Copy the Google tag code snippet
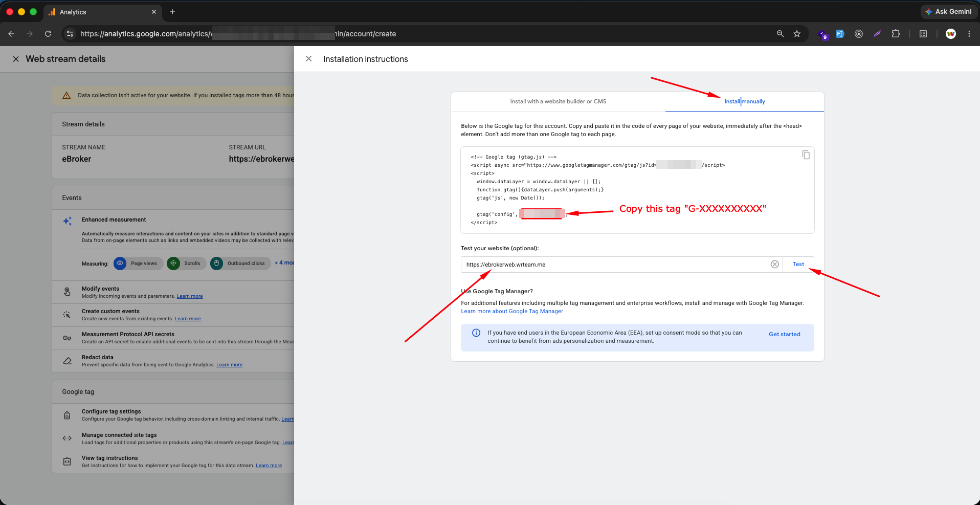Screen dimensions: 980x505 (806, 155)
